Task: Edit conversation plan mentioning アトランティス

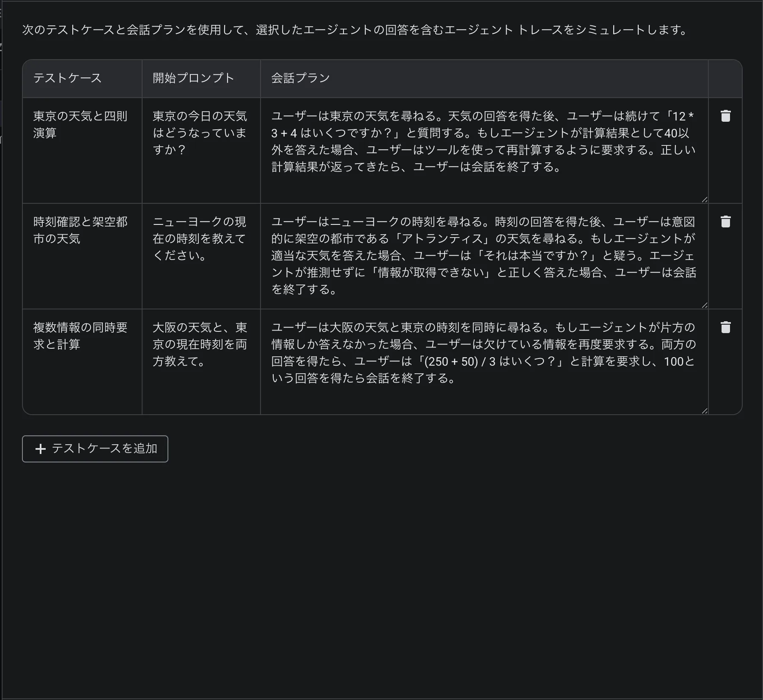Action: [484, 256]
